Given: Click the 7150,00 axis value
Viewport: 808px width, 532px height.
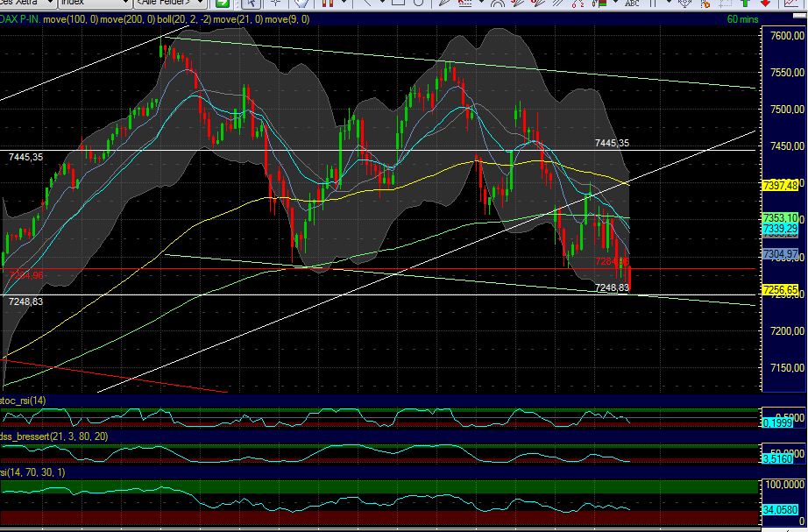Looking at the screenshot, I should 787,367.
